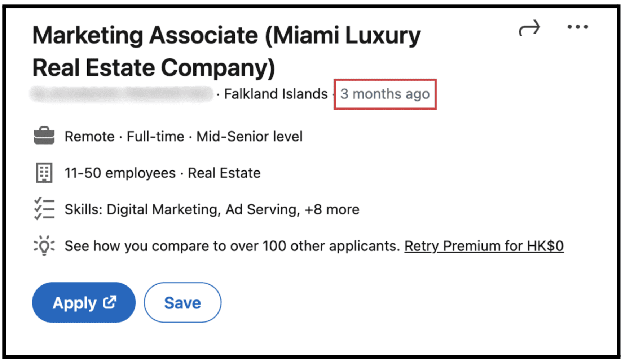Open the Retry Premium for HK$0 link
This screenshot has height=364, width=621.
[x=484, y=246]
